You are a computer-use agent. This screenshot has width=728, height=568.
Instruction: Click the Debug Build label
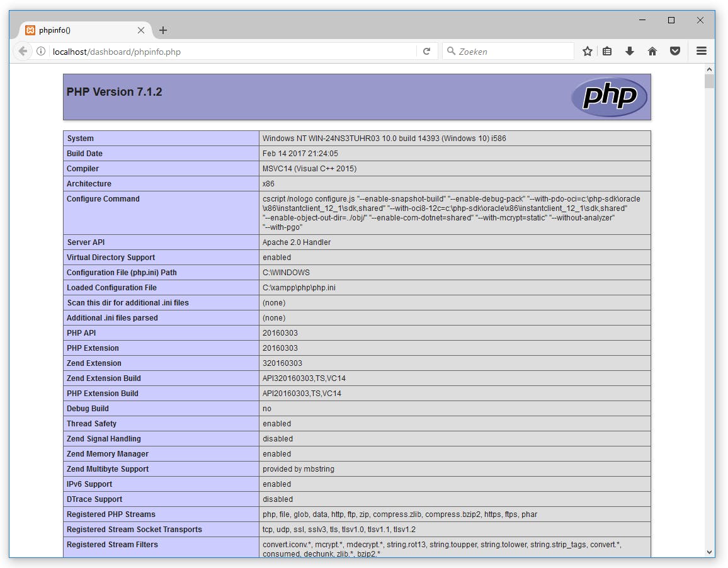point(88,409)
